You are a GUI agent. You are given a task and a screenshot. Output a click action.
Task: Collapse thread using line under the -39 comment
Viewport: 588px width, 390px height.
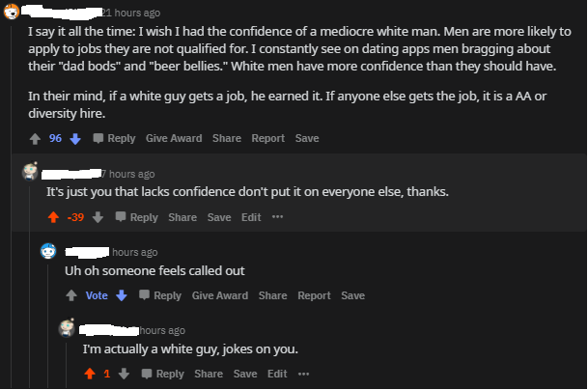[x=31, y=290]
